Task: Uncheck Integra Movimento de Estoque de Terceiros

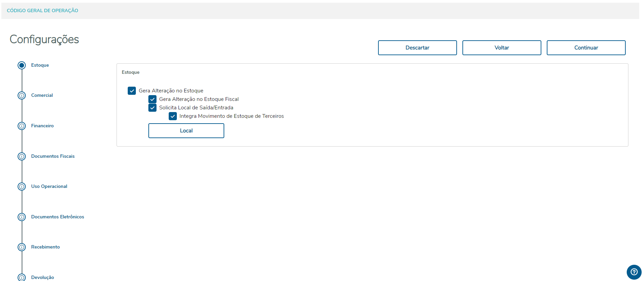Action: pos(173,116)
